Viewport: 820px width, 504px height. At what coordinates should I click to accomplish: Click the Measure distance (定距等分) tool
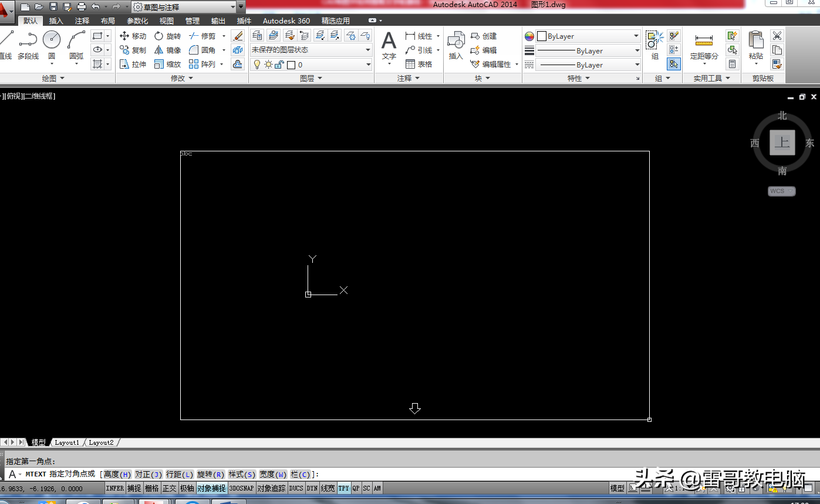point(704,46)
